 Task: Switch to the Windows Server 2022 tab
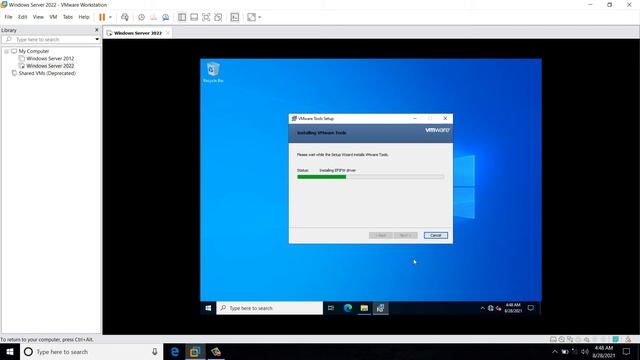click(138, 33)
